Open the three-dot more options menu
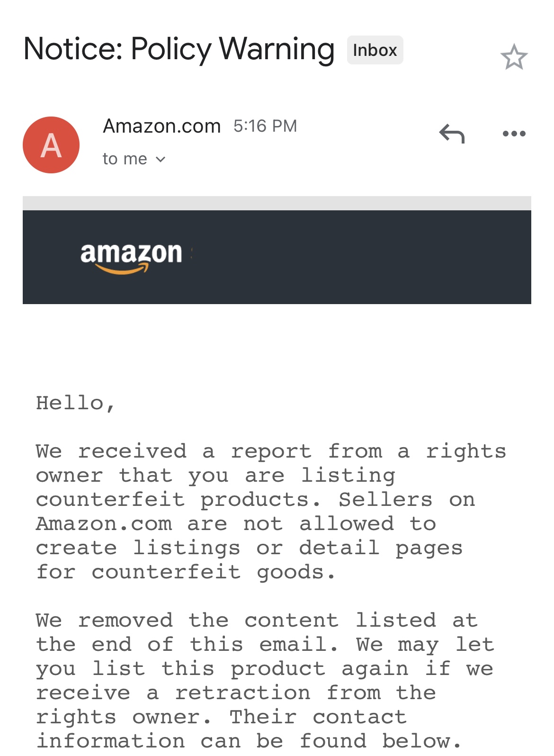 click(514, 134)
